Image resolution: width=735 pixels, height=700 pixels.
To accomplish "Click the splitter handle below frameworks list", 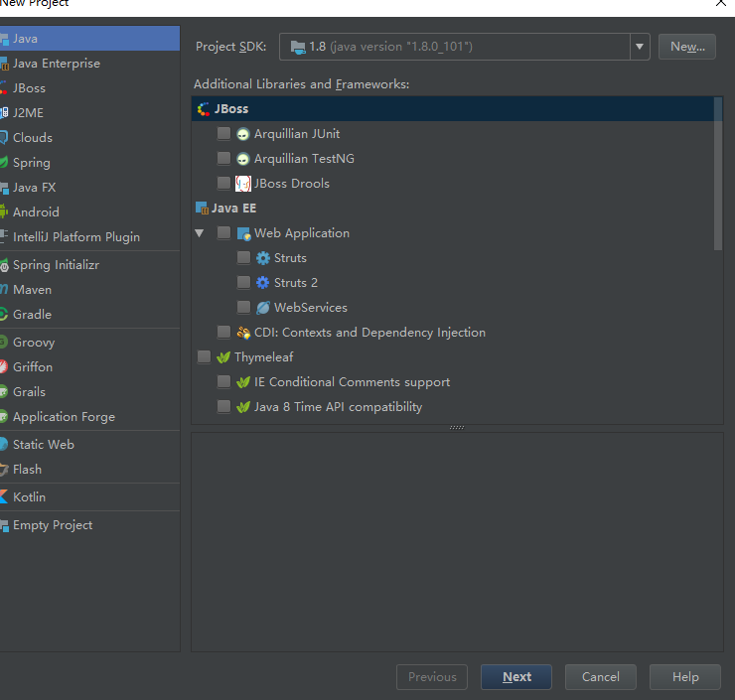I will [x=457, y=427].
